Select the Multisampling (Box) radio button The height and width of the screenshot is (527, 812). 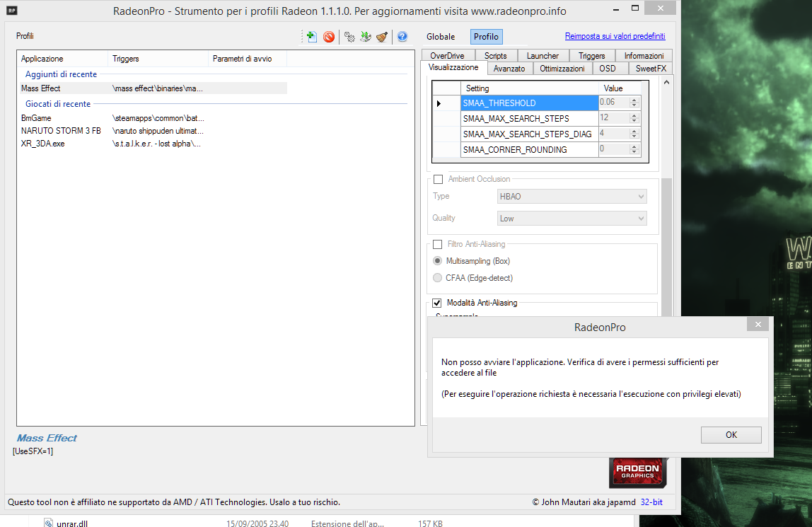438,261
